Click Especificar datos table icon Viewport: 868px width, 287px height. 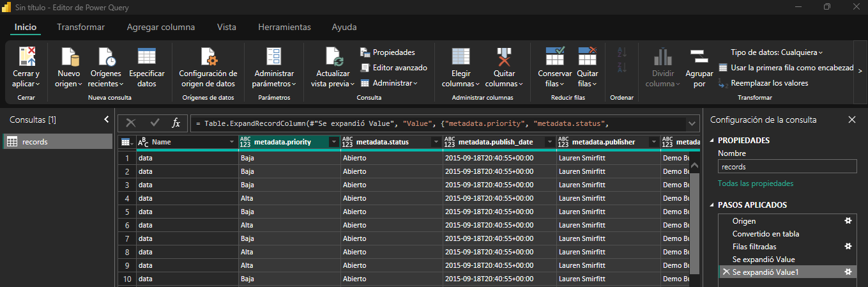[147, 56]
